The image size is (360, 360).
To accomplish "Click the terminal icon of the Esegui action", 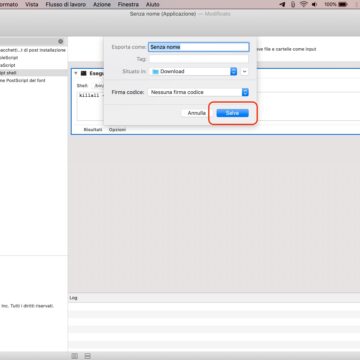I will pos(84,73).
